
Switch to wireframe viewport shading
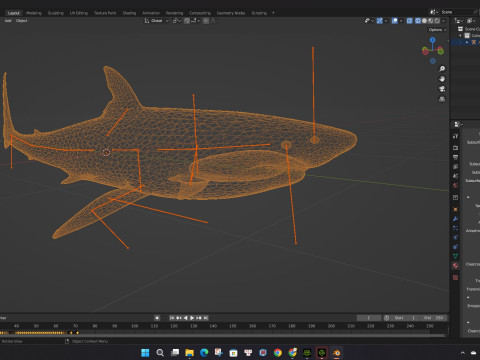click(x=418, y=21)
